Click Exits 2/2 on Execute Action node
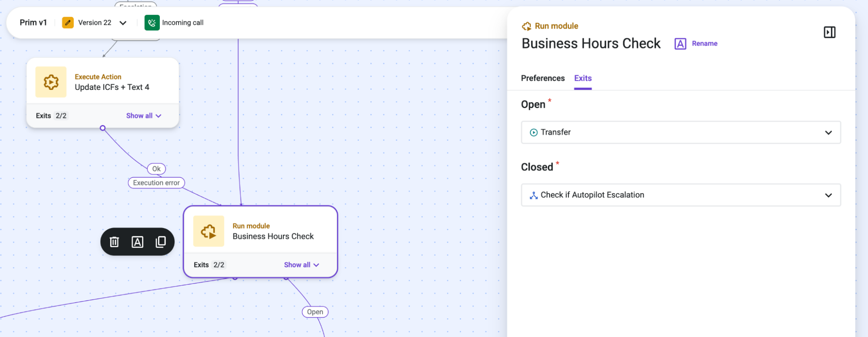 [x=51, y=116]
